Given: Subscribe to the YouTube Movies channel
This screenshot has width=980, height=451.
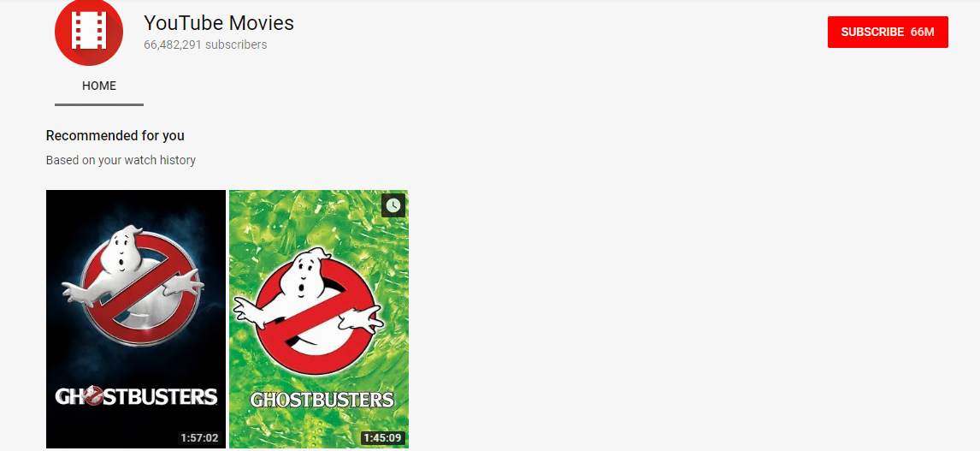Looking at the screenshot, I should click(x=888, y=32).
